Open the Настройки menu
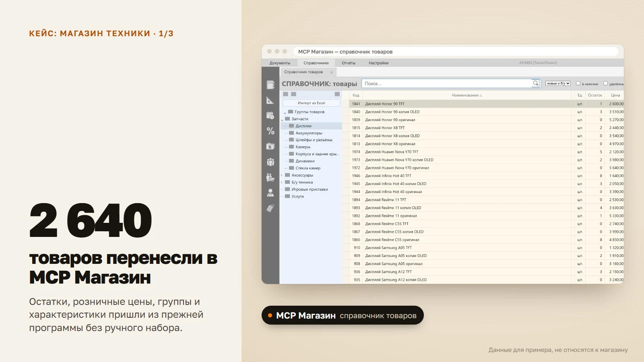Screen dimensions: 644x362 (x=378, y=63)
